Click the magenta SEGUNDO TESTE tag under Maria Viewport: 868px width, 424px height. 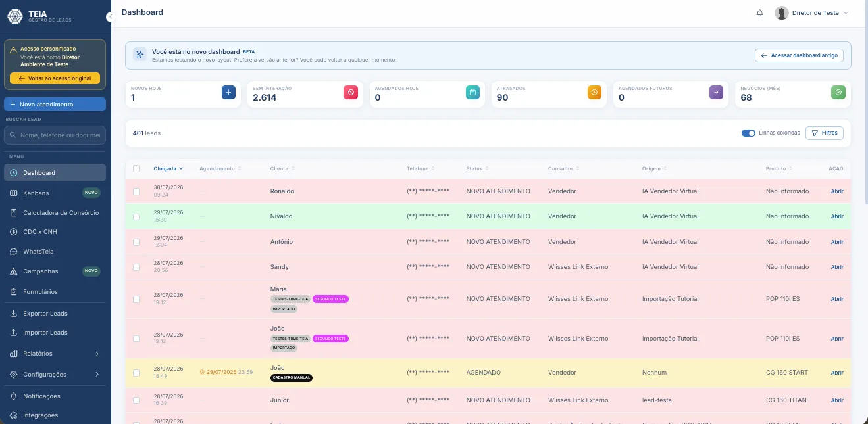pos(330,299)
